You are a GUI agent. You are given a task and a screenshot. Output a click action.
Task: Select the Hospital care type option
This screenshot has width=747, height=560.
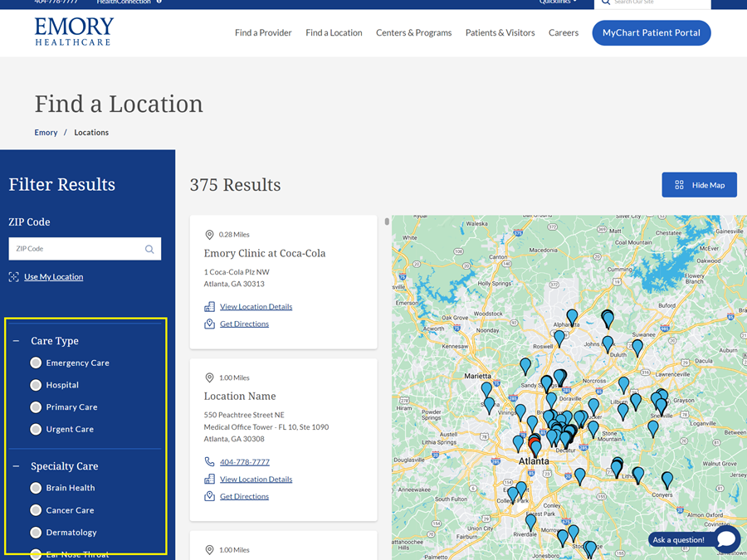click(36, 385)
